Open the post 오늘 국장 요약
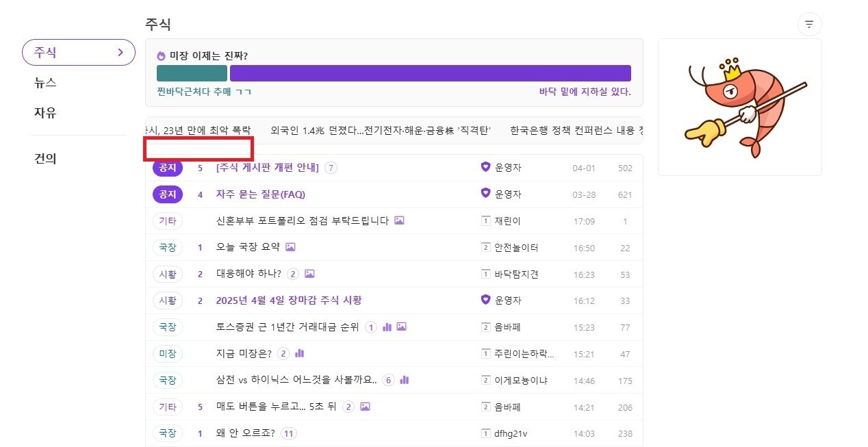 [248, 247]
